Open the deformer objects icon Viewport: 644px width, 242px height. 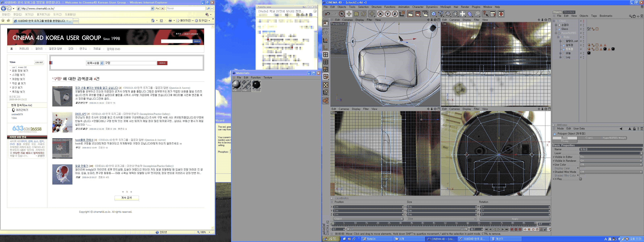470,14
